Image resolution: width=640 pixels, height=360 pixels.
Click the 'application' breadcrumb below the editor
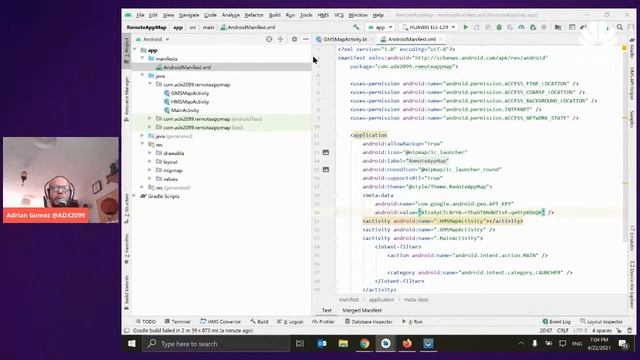click(381, 300)
